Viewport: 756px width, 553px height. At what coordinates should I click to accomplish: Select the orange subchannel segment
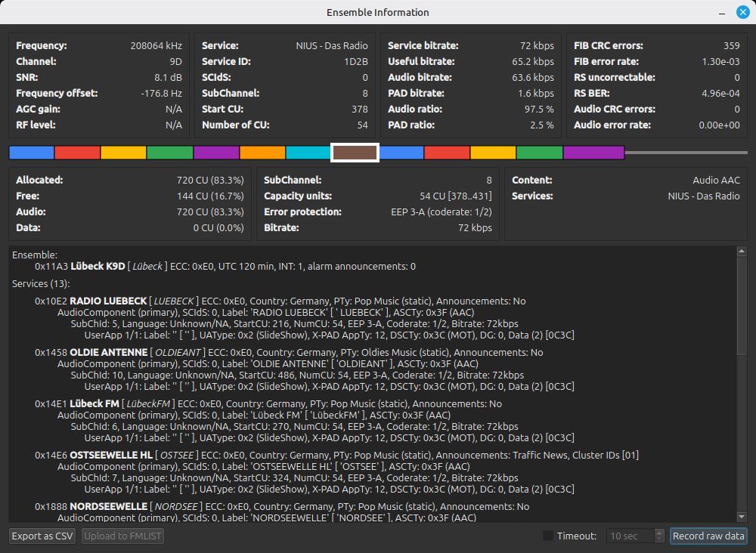[x=262, y=153]
